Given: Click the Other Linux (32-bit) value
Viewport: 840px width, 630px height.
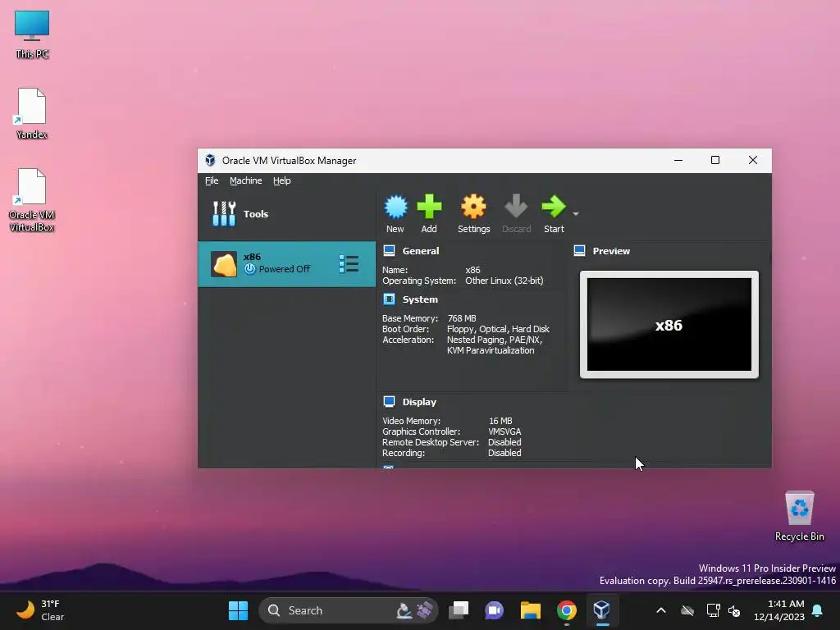Looking at the screenshot, I should pos(504,281).
